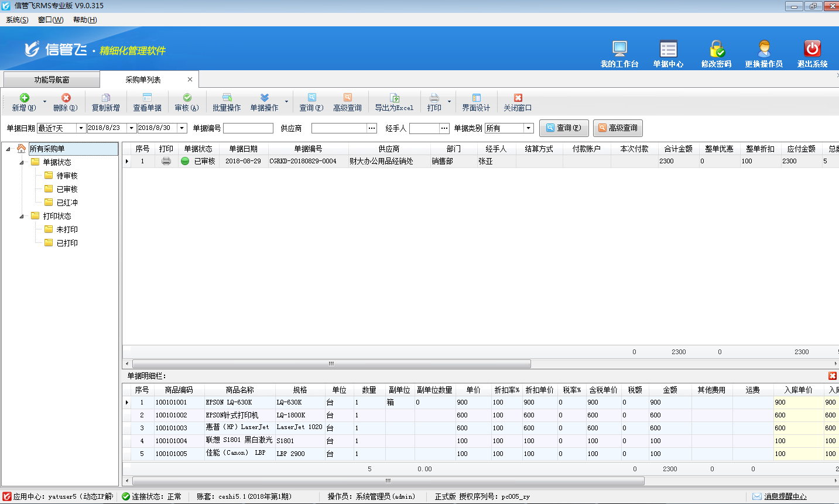Export list using 导出为Excel icon

point(394,98)
